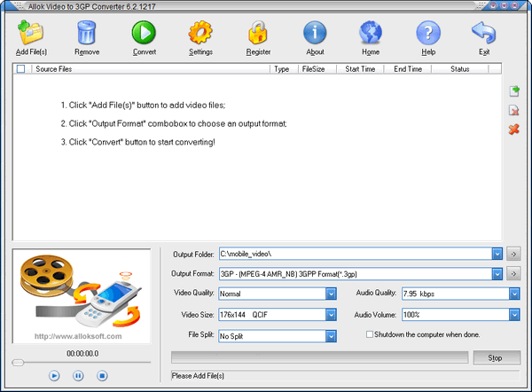Open the Audio Volume dropdown
This screenshot has width=532, height=392.
click(514, 315)
